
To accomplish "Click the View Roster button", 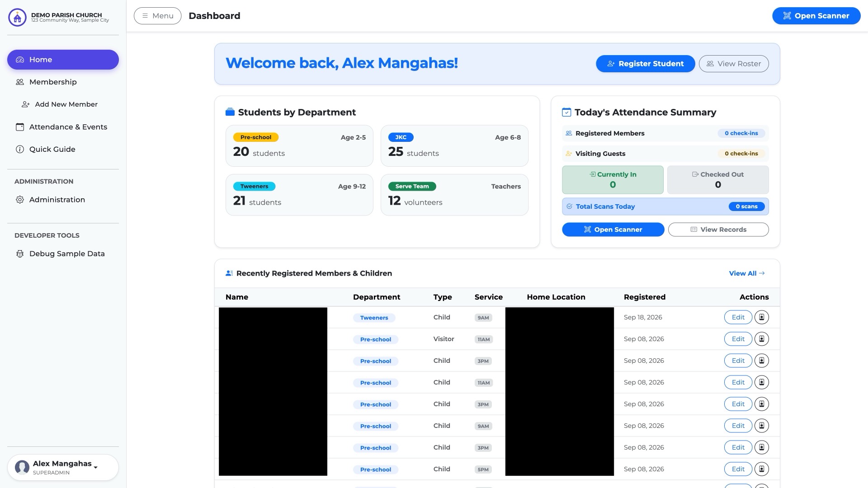I will coord(733,64).
